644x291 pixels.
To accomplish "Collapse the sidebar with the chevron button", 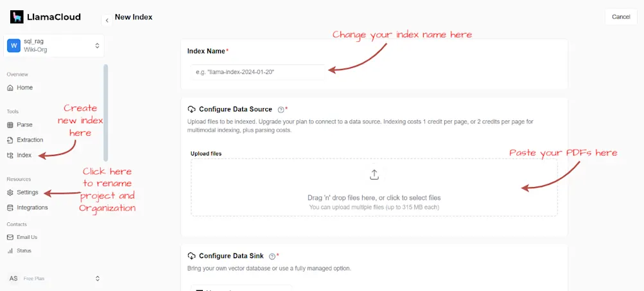I will (x=107, y=20).
